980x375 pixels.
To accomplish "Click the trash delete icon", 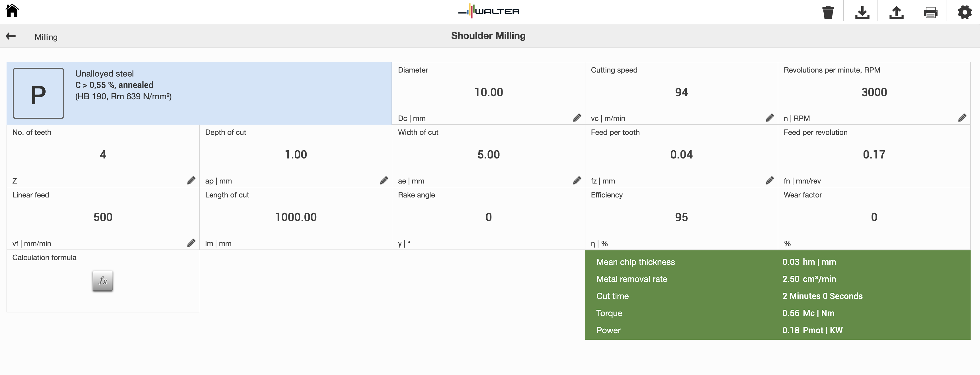I will [828, 12].
